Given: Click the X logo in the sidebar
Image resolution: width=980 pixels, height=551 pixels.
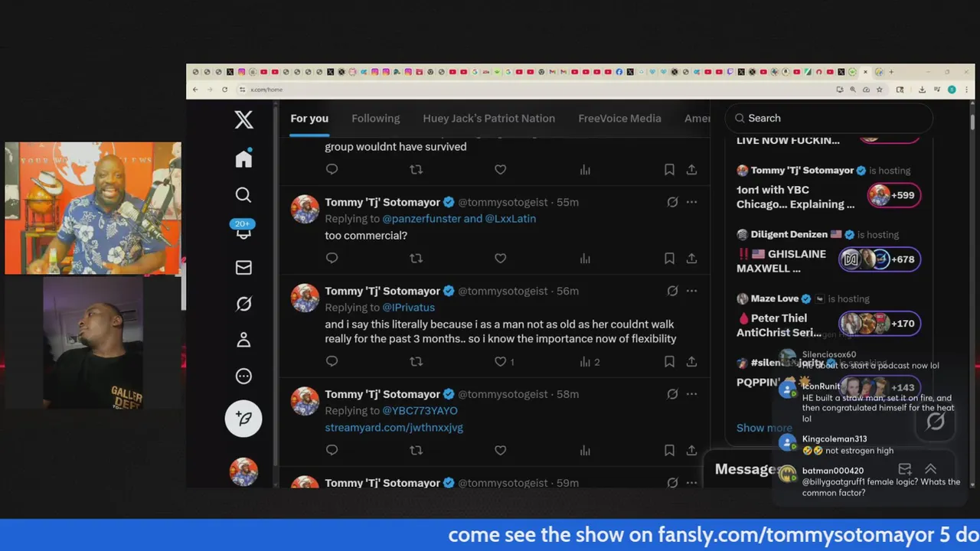Looking at the screenshot, I should 243,119.
